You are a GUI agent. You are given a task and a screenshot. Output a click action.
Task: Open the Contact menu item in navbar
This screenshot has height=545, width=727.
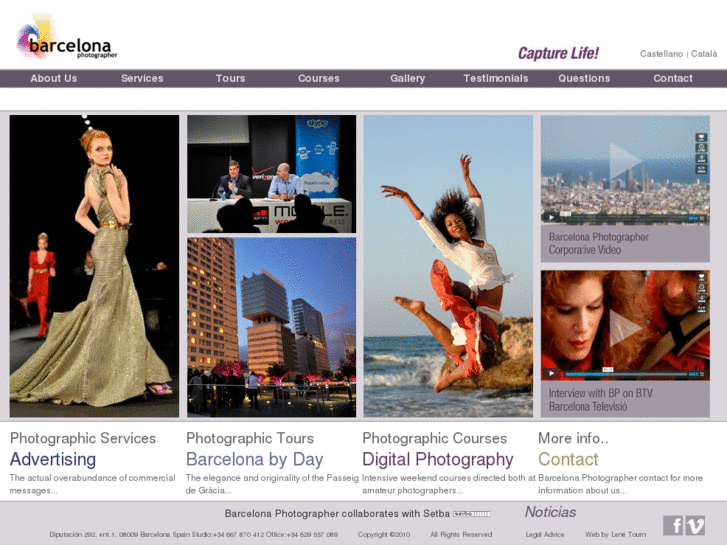pos(673,78)
